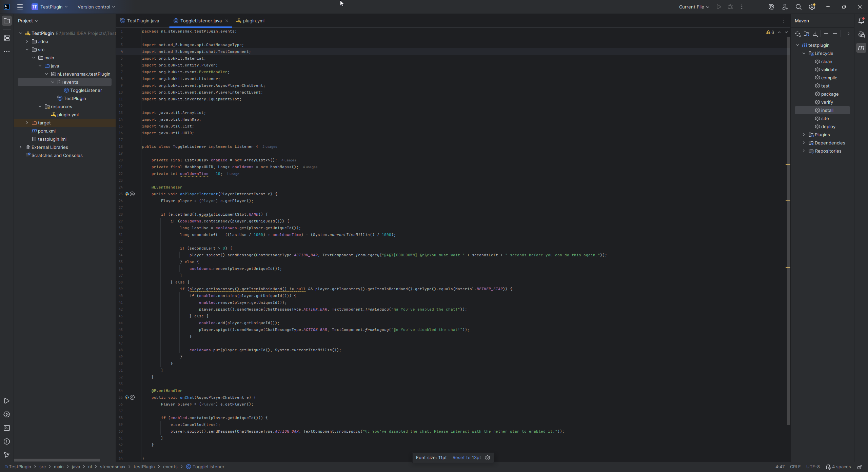Expand the Maven Plugins node

tap(804, 135)
